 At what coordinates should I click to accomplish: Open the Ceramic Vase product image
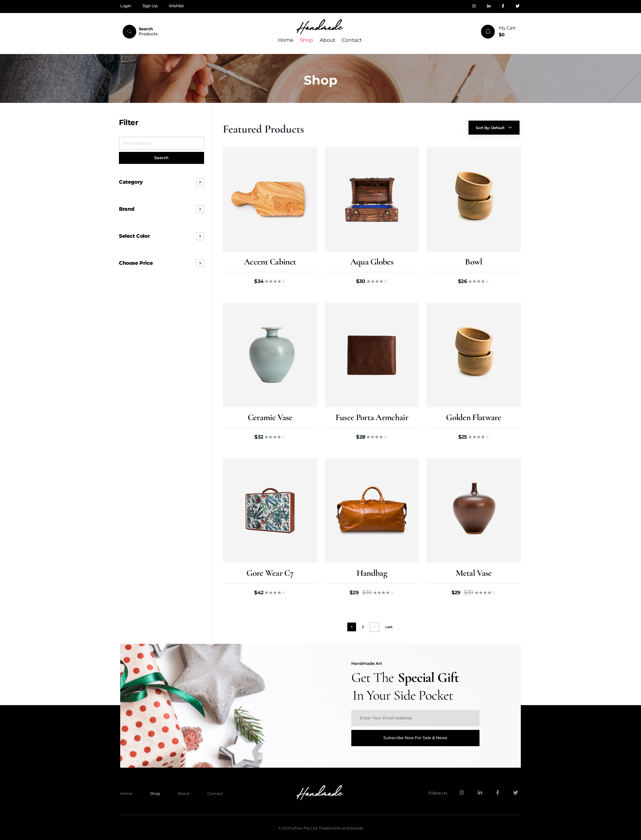[270, 355]
